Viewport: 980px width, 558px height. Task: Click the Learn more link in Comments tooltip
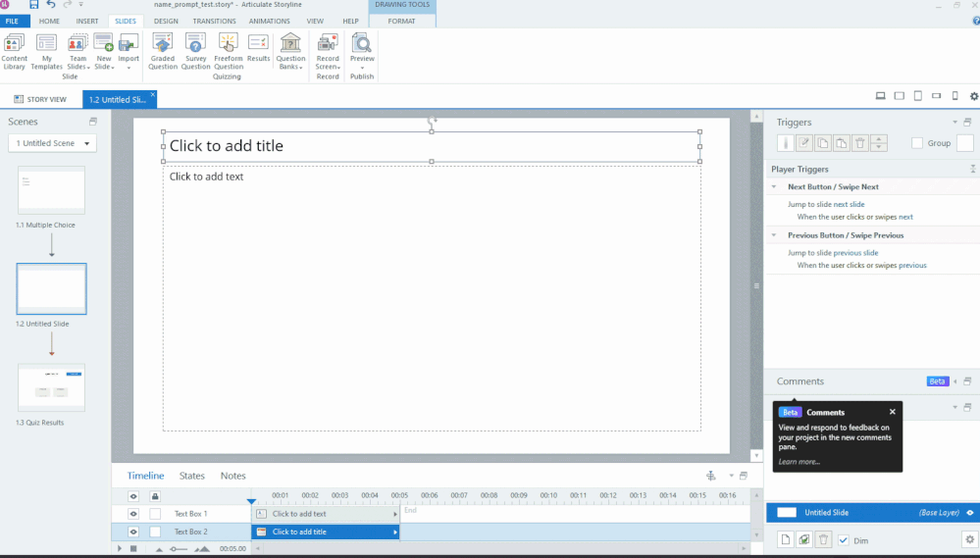point(799,462)
